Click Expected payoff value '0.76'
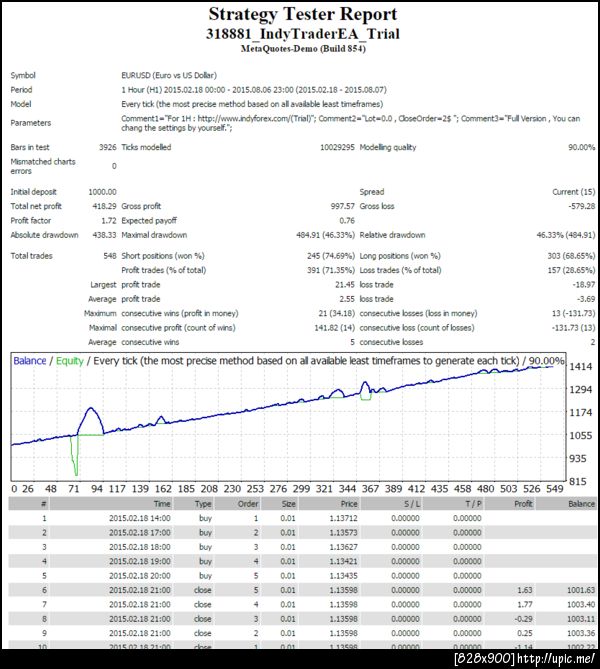 click(347, 221)
